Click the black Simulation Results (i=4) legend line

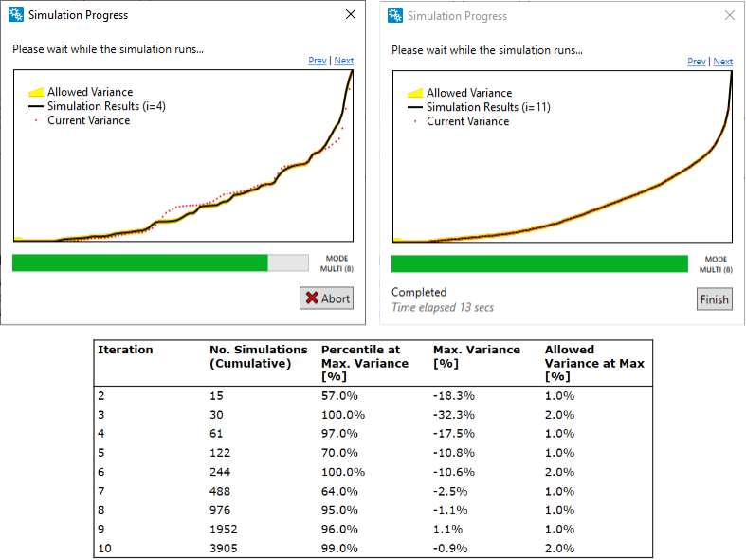tap(35, 107)
